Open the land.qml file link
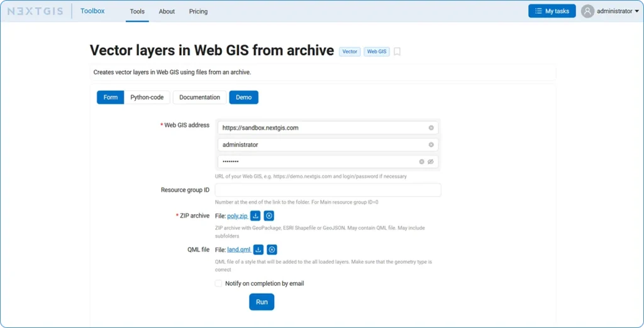 pos(239,249)
